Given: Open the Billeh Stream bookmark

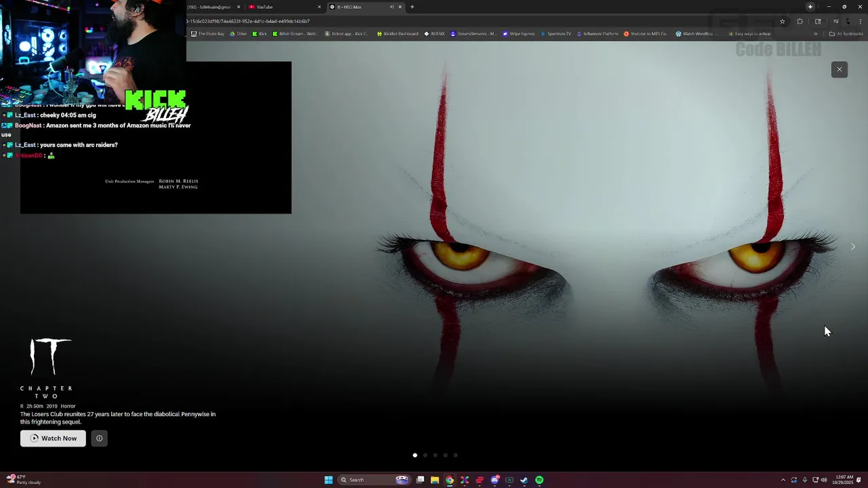Looking at the screenshot, I should coord(295,34).
